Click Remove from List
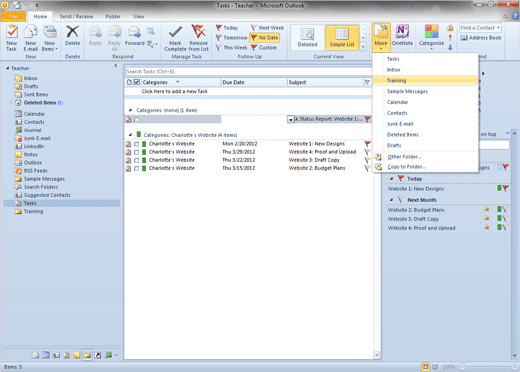 [x=199, y=38]
